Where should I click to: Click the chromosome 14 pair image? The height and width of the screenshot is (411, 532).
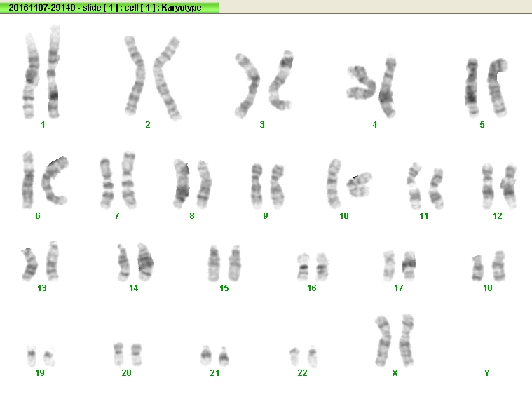[135, 262]
